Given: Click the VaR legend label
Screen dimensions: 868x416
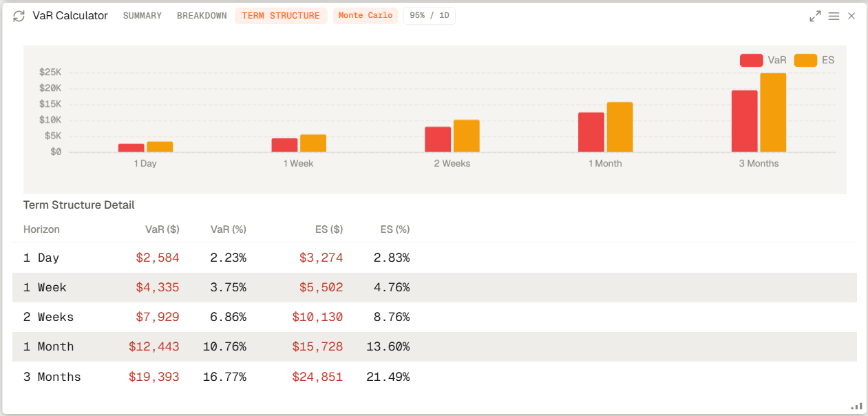Looking at the screenshot, I should pos(777,60).
